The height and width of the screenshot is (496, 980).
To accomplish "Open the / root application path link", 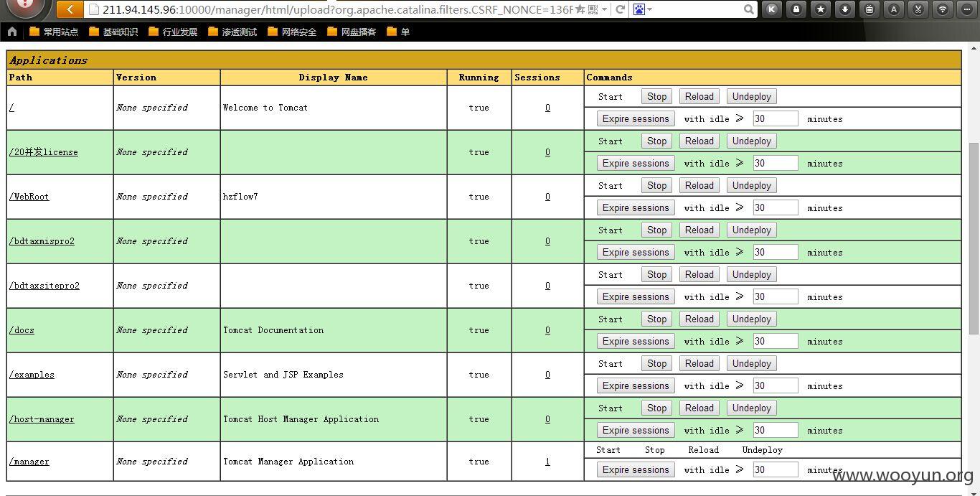I will coord(11,108).
